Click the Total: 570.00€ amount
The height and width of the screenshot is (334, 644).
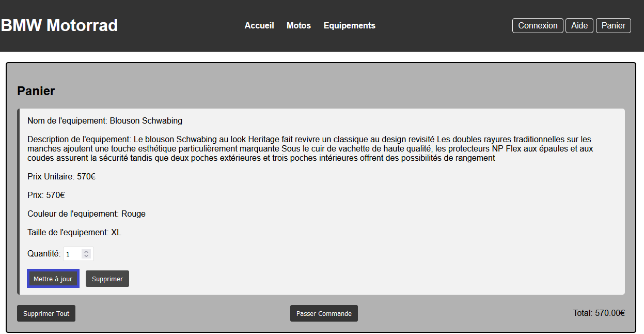click(x=599, y=313)
